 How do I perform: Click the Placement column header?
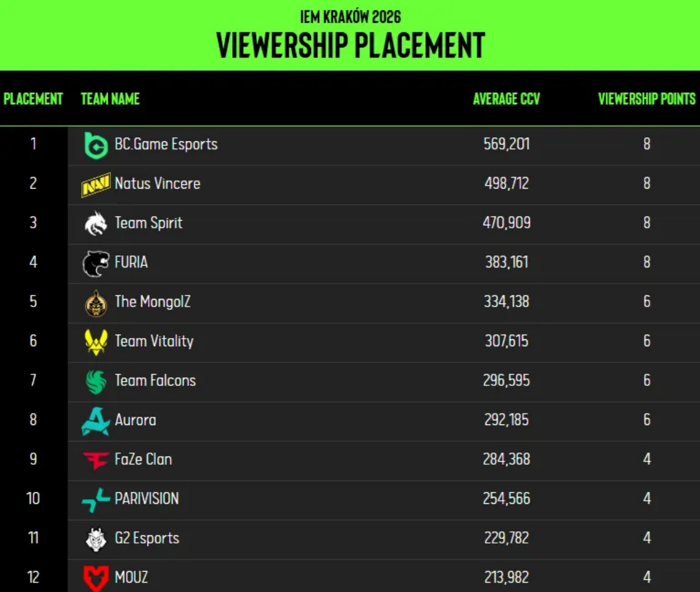33,99
